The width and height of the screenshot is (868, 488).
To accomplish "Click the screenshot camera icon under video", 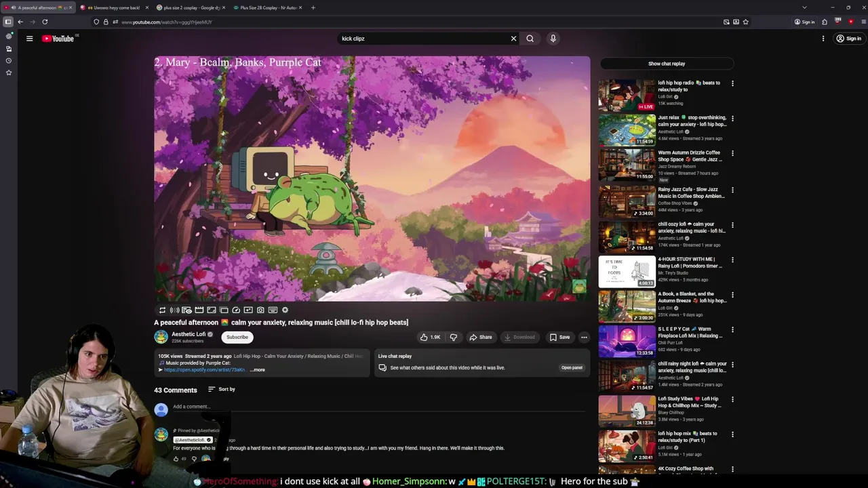I will (260, 310).
